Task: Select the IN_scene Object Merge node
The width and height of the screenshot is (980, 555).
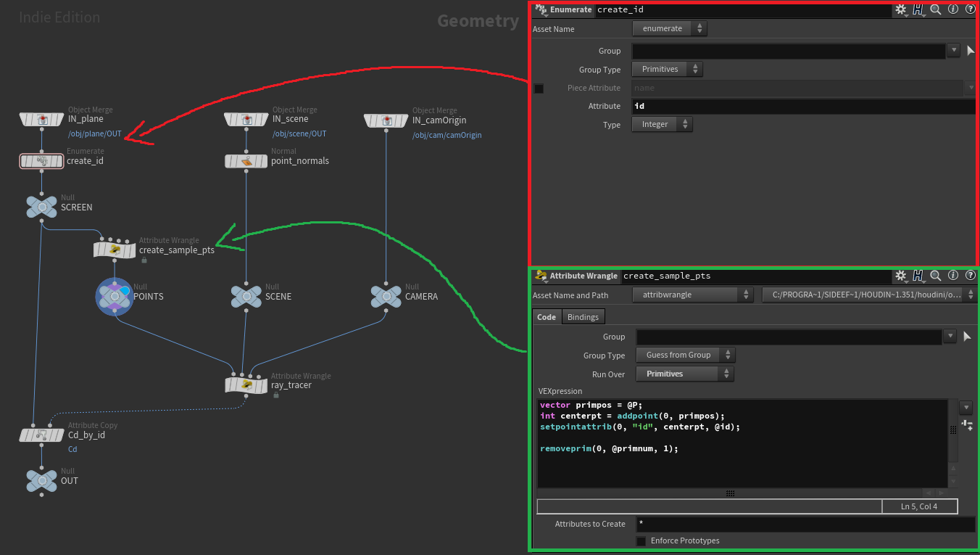Action: click(x=246, y=120)
